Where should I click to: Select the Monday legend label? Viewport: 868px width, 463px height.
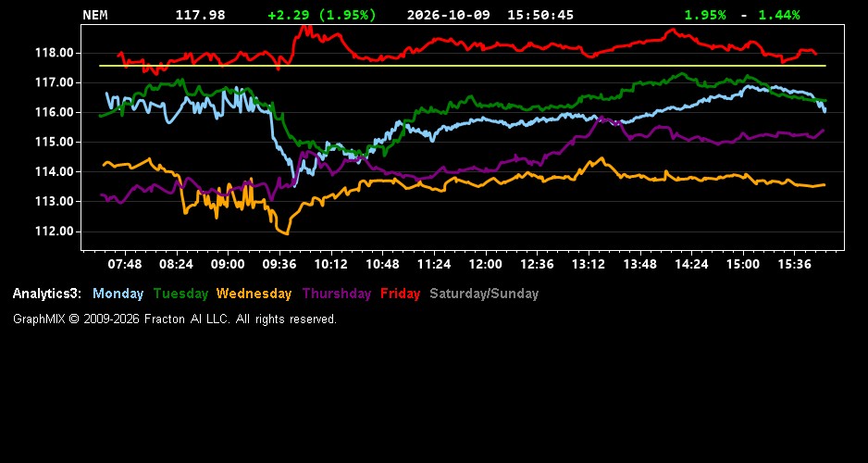coord(118,294)
